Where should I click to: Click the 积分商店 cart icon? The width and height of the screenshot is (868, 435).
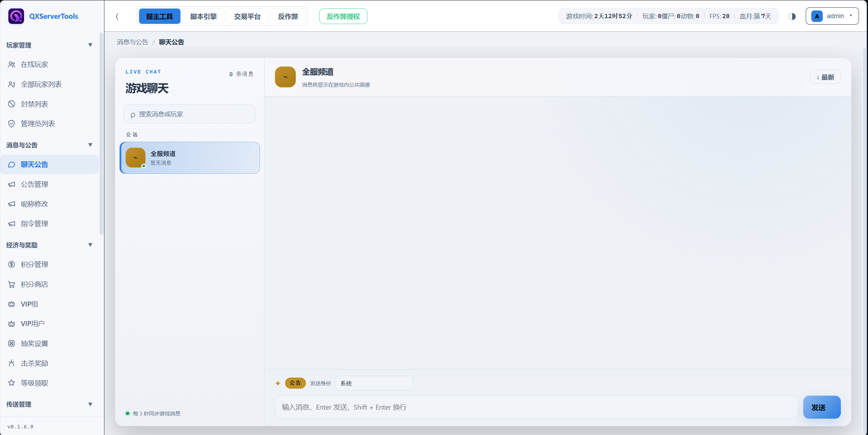pos(11,284)
